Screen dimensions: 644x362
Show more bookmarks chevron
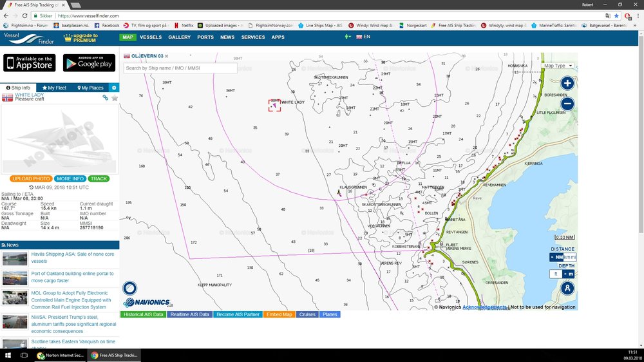(x=635, y=26)
